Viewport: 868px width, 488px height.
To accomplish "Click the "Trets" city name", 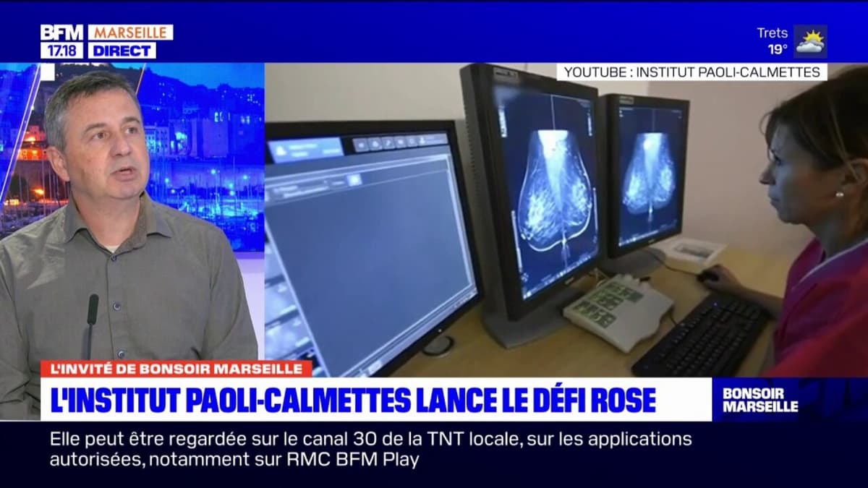I will (x=772, y=33).
